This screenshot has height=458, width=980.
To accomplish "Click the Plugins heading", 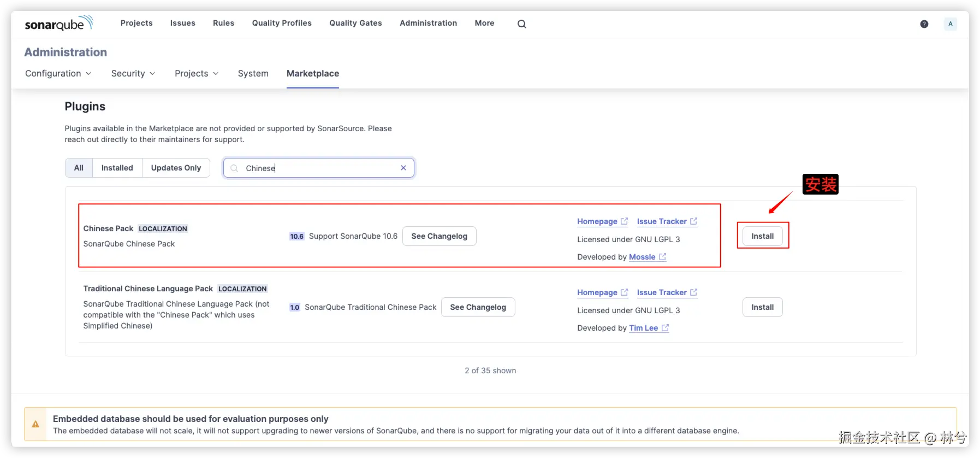I will point(85,107).
